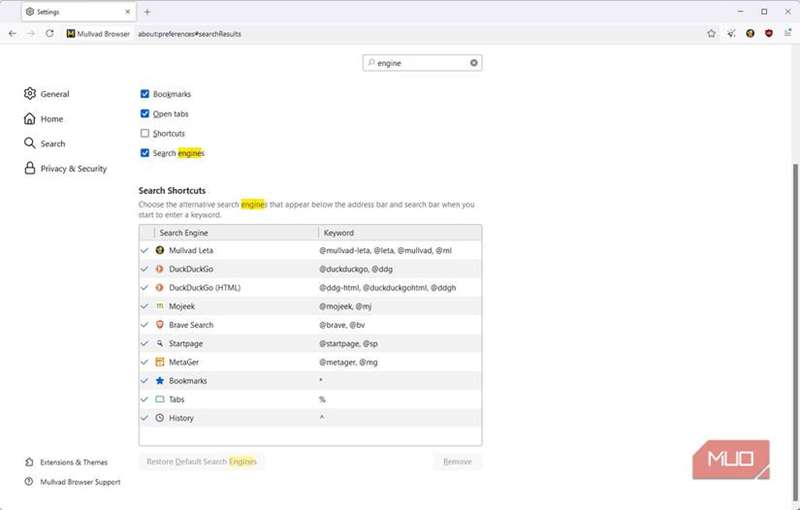Go to the Home settings section
Image resolution: width=800 pixels, height=510 pixels.
(x=51, y=119)
